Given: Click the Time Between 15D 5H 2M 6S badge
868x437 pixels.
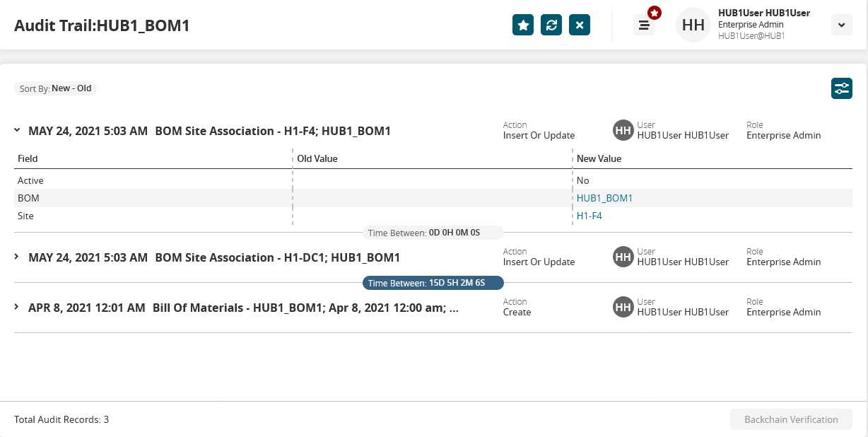Looking at the screenshot, I should (433, 283).
